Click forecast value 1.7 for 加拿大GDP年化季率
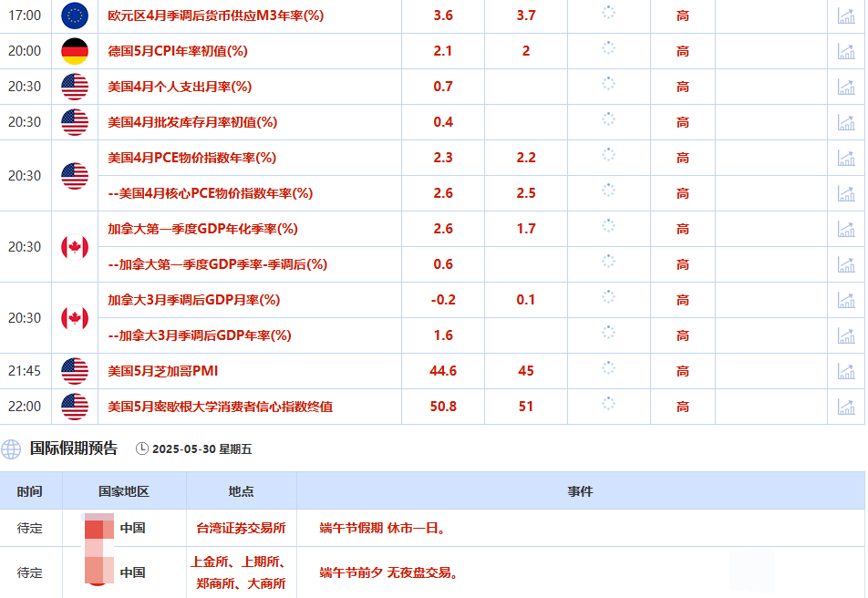The height and width of the screenshot is (598, 868). coord(526,229)
